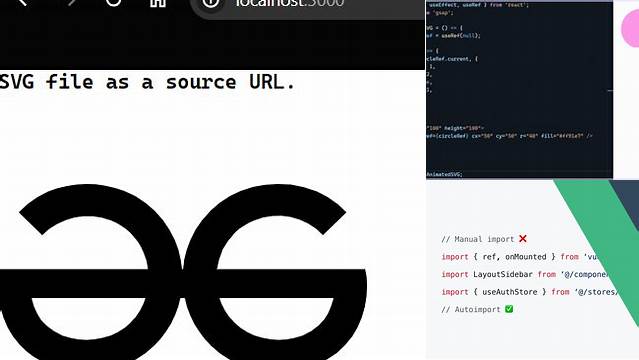The height and width of the screenshot is (360, 639).
Task: Click the 'cleRef.current, {' code line
Action: click(452, 59)
